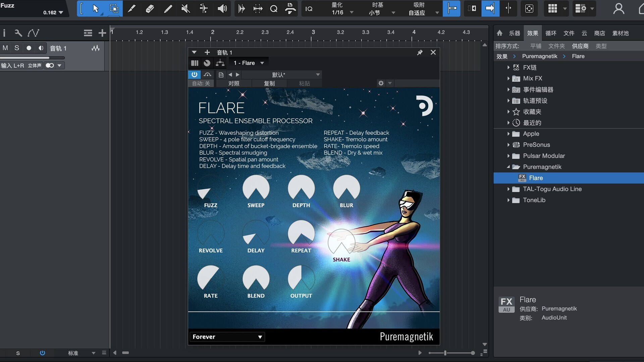Open preset 默认 dropdown

[x=282, y=74]
